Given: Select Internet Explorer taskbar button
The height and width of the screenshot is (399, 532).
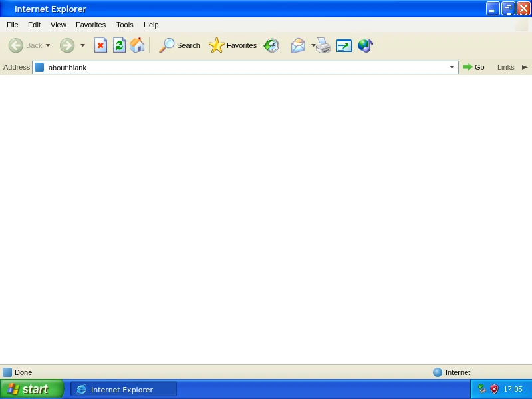Looking at the screenshot, I should tap(124, 389).
